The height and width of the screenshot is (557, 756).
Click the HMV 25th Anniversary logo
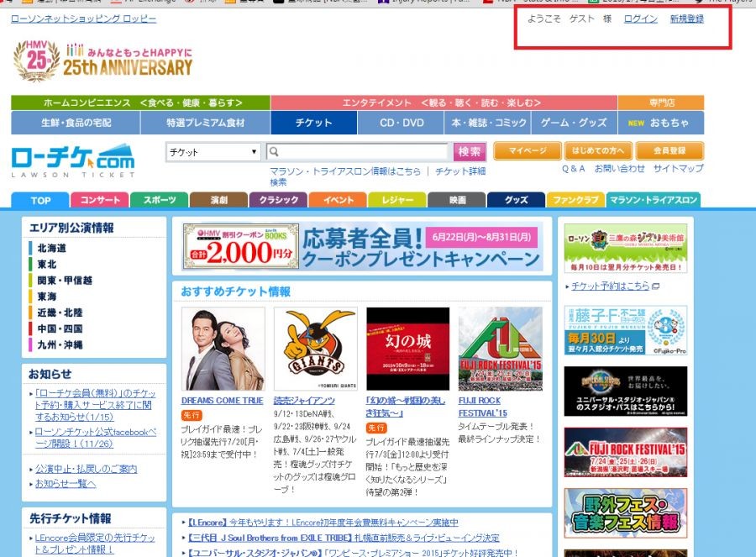[102, 60]
